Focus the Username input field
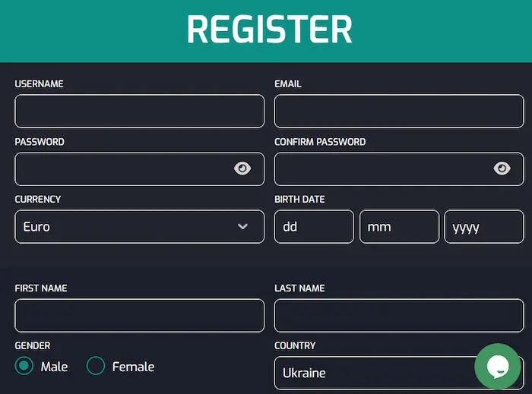This screenshot has width=532, height=394. tap(139, 111)
